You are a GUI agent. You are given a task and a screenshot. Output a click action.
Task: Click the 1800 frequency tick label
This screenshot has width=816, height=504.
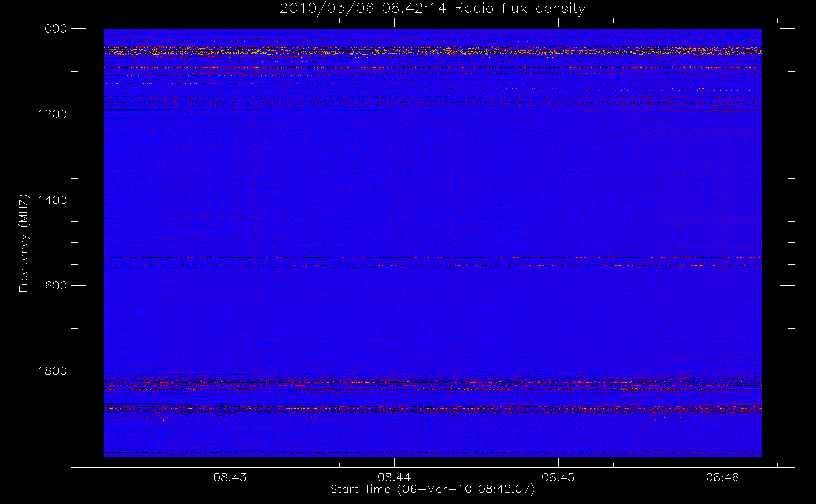(x=52, y=371)
